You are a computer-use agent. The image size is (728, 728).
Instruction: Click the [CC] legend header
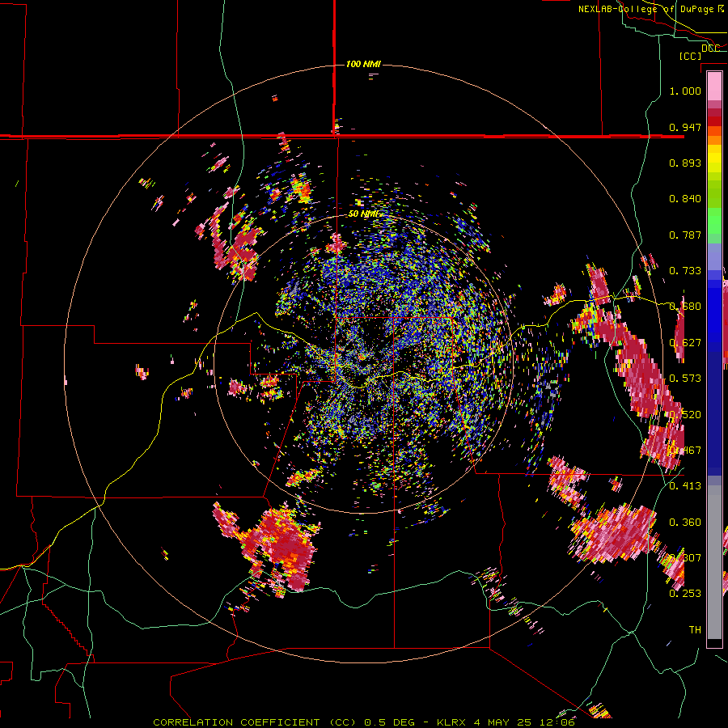tap(690, 56)
